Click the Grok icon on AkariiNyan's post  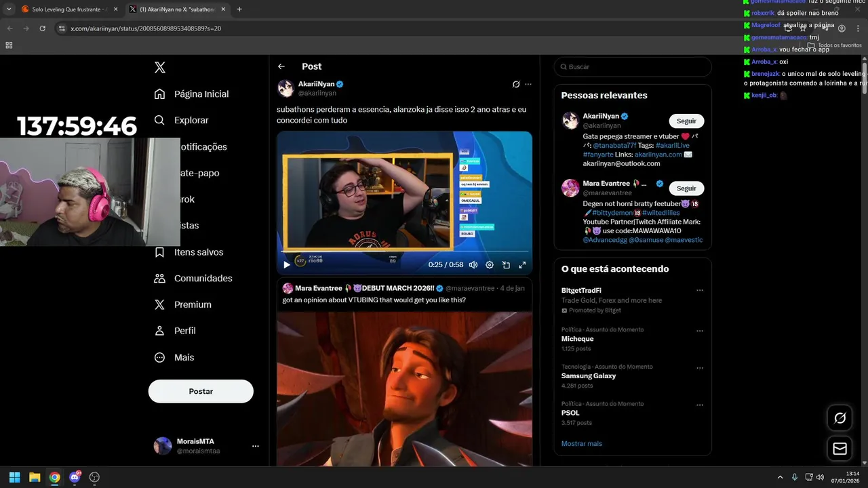tap(516, 84)
